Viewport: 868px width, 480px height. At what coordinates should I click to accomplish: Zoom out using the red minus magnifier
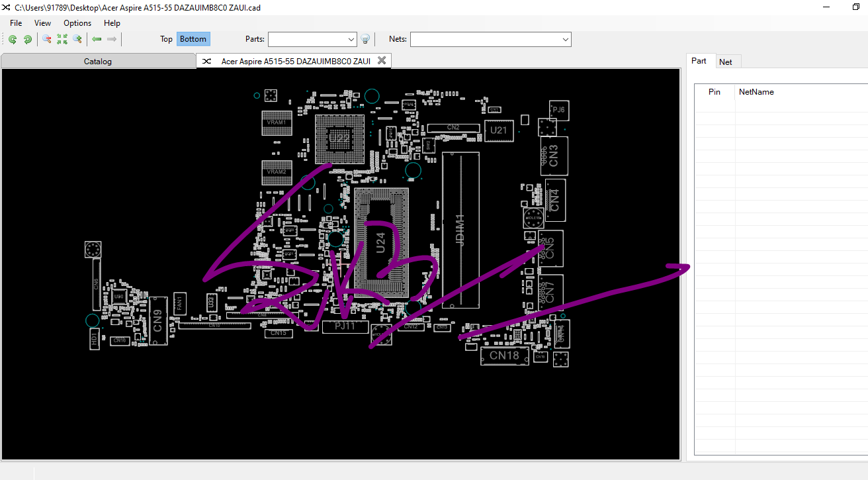tap(47, 40)
